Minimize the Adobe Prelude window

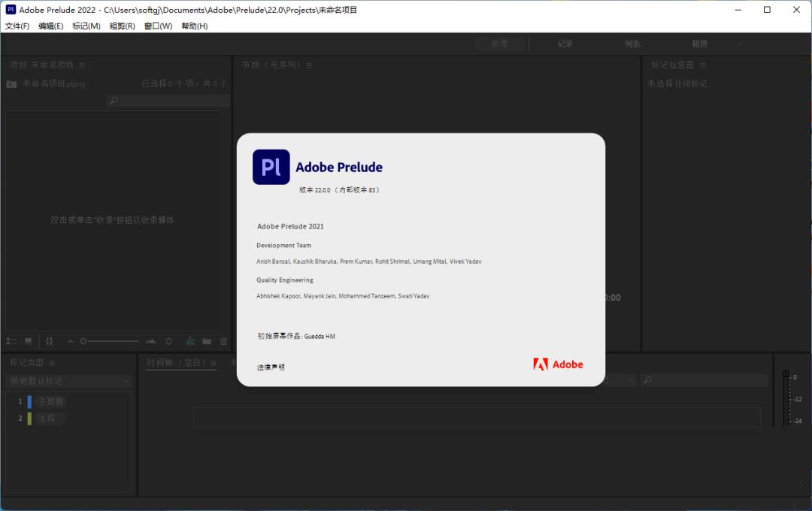(738, 10)
